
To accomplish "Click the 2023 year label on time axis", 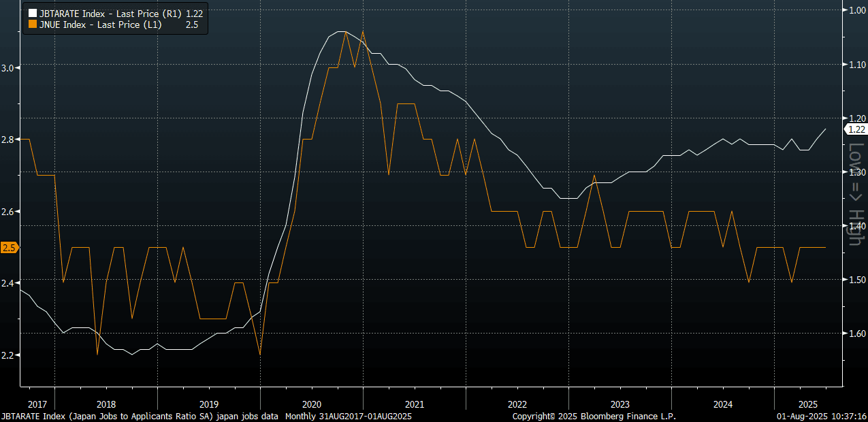I will pyautogui.click(x=620, y=403).
